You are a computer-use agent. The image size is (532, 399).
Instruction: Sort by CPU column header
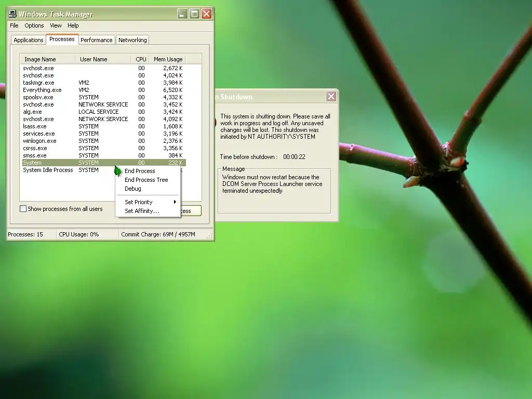pyautogui.click(x=140, y=59)
